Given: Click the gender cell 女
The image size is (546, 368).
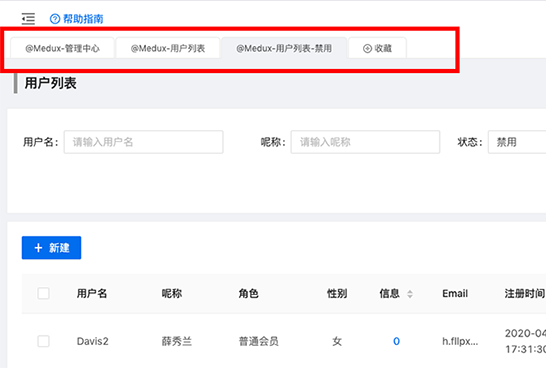Looking at the screenshot, I should [x=337, y=341].
